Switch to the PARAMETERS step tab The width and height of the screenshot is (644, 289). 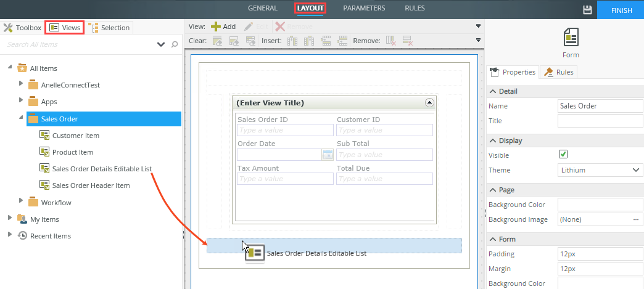[x=365, y=8]
